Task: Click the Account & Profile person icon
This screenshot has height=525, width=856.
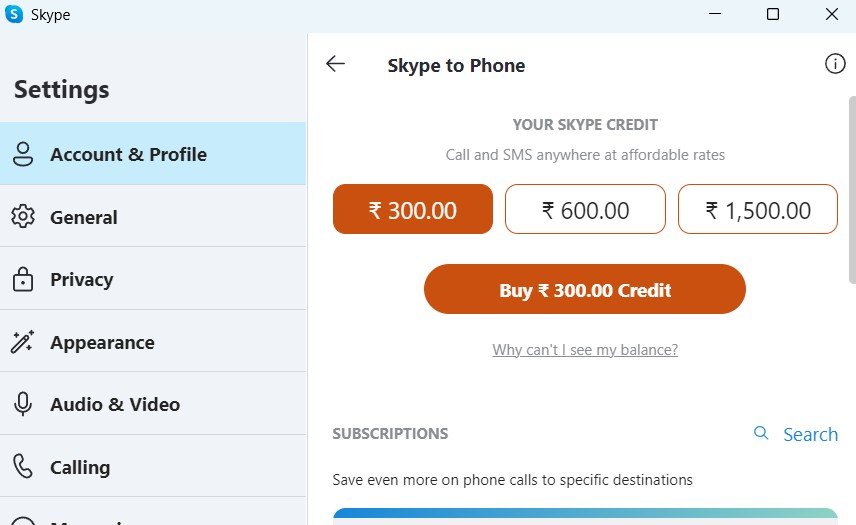Action: (22, 154)
